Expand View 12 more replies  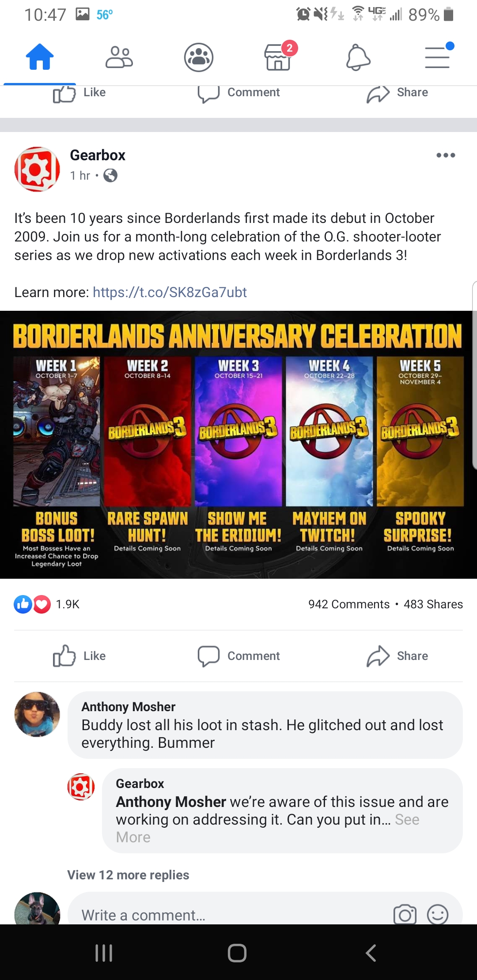[128, 875]
